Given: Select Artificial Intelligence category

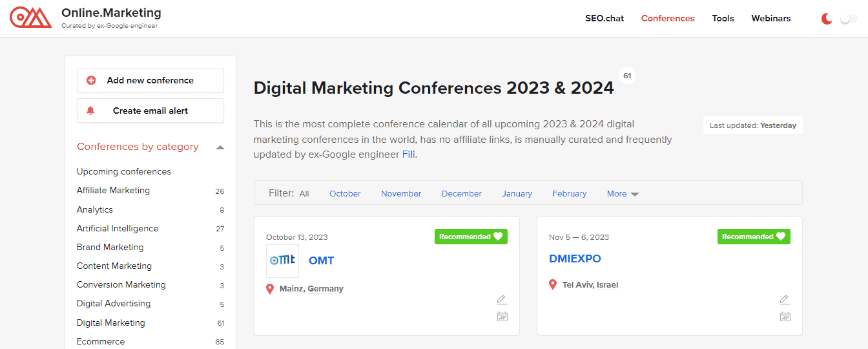Looking at the screenshot, I should click(x=118, y=229).
